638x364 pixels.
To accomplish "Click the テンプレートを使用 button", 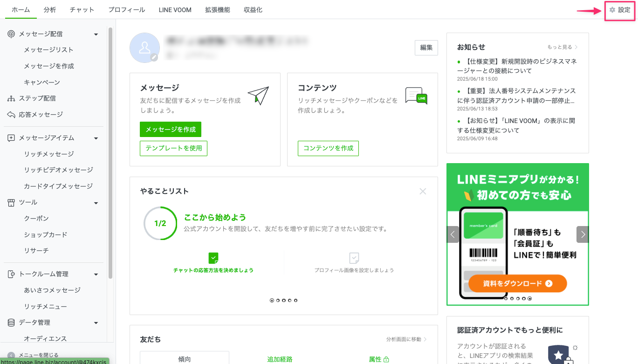I will (173, 148).
